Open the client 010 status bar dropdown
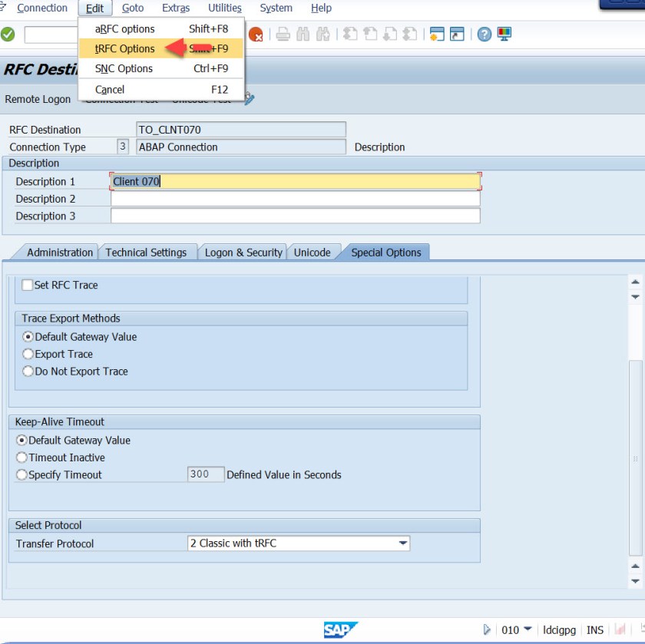The width and height of the screenshot is (645, 644). coord(528,629)
